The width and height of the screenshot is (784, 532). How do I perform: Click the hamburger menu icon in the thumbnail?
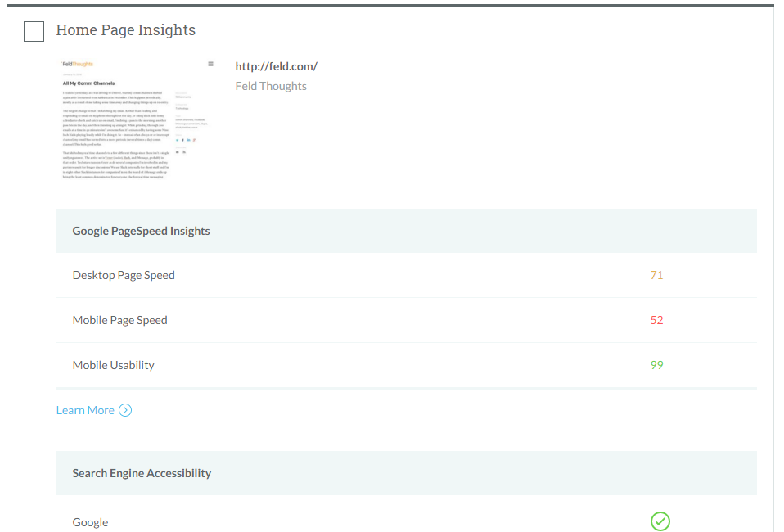pos(210,64)
